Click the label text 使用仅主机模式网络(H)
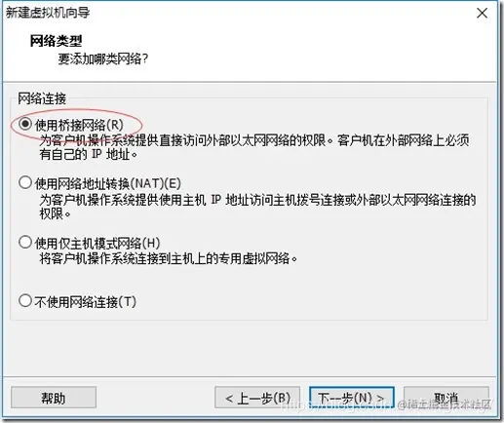Image resolution: width=504 pixels, height=423 pixels. 97,243
